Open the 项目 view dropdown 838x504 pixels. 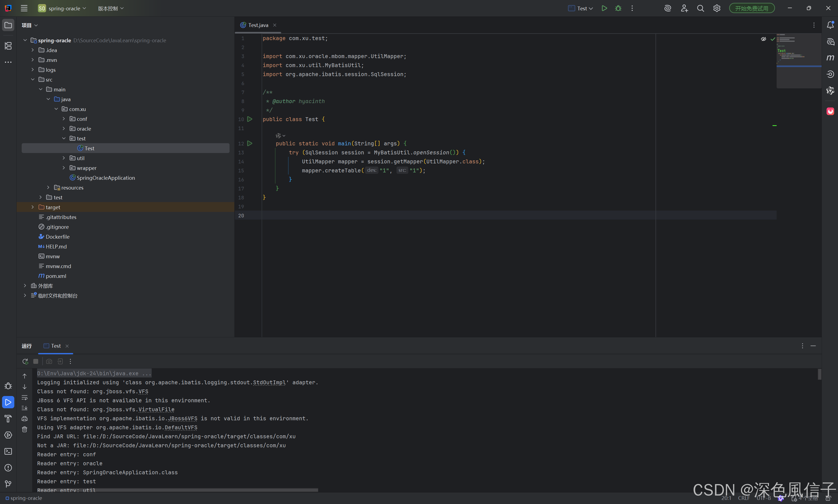[x=29, y=25]
